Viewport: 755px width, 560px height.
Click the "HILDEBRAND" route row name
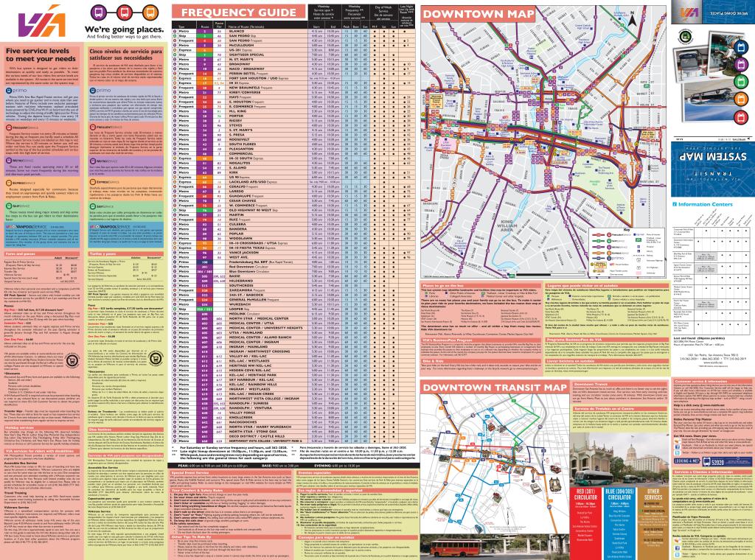(x=241, y=281)
